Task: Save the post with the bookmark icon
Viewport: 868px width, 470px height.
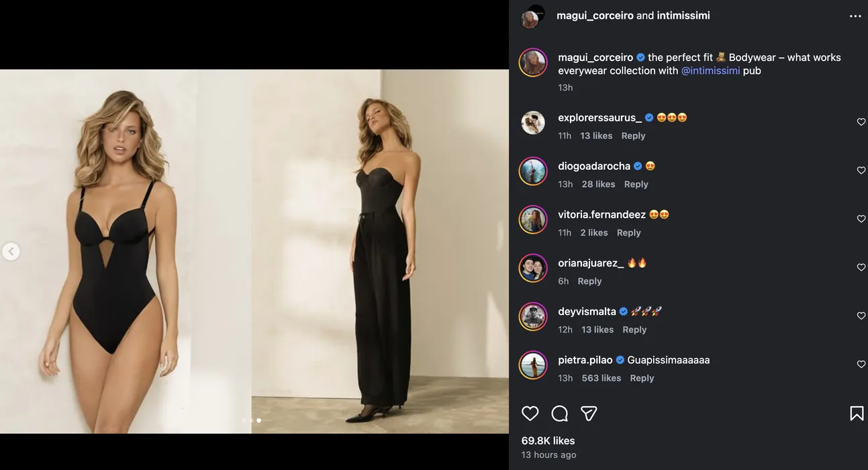Action: tap(857, 414)
